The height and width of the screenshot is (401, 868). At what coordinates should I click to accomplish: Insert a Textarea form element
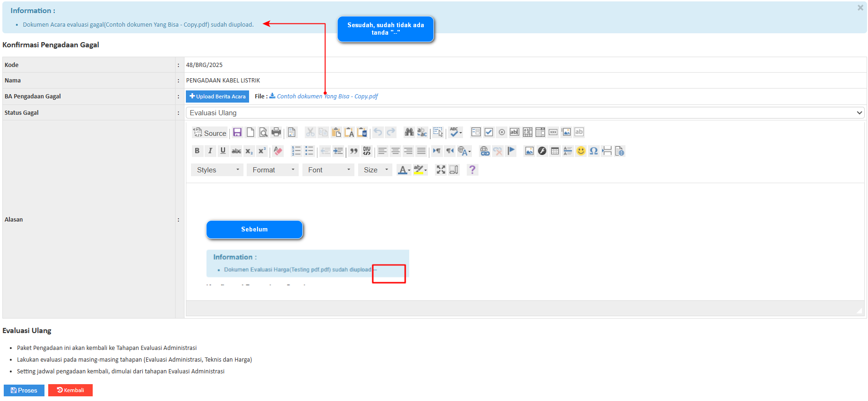[528, 132]
